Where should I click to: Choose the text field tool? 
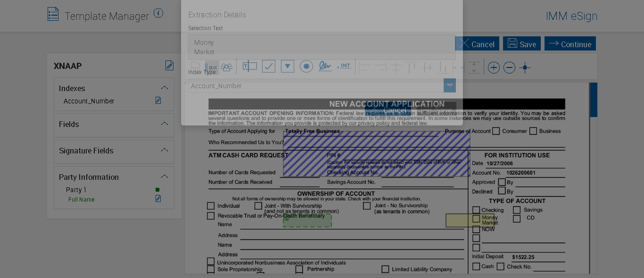click(x=249, y=67)
